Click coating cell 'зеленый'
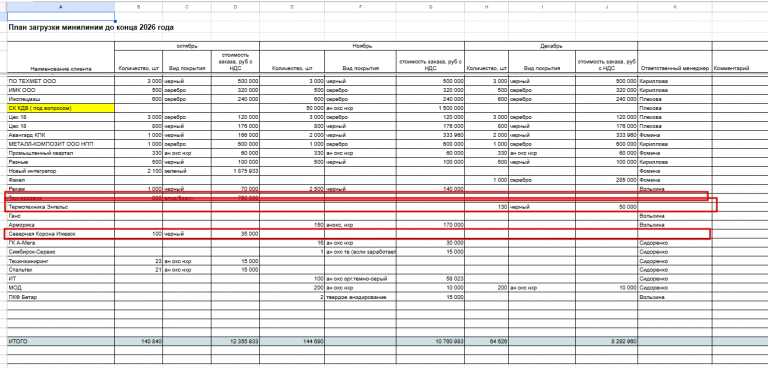 tap(187, 171)
